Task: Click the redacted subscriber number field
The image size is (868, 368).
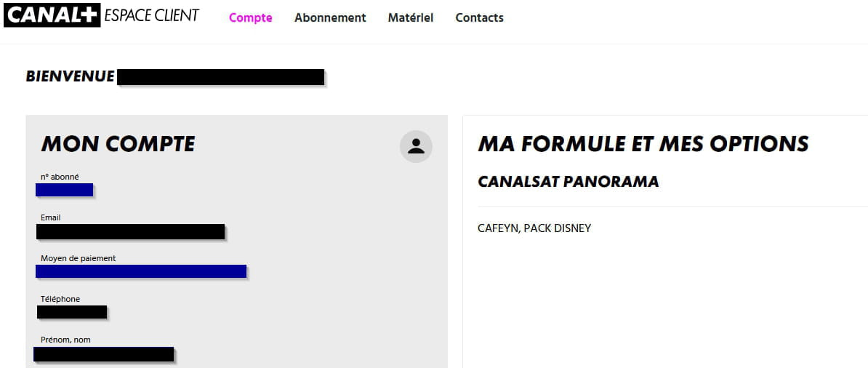Action: 64,190
